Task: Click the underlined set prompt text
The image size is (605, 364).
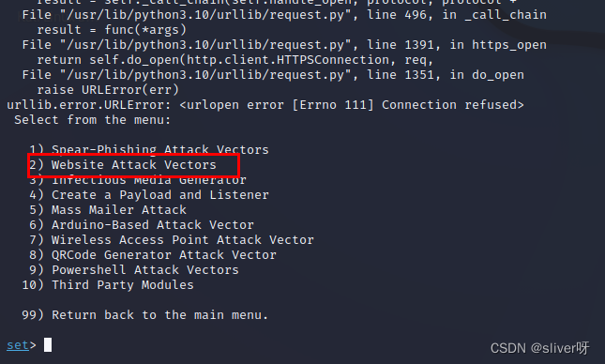Action: tap(18, 345)
